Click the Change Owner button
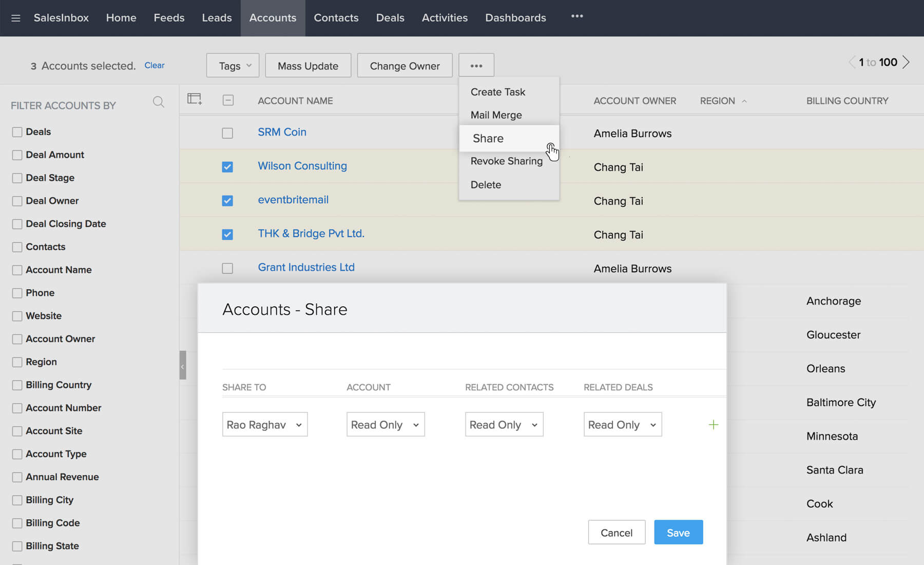 click(x=405, y=65)
